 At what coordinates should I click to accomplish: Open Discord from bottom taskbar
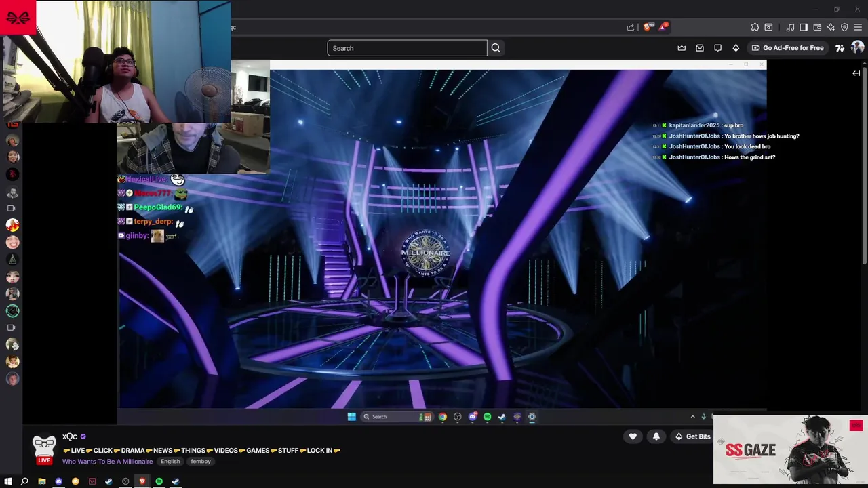click(x=59, y=481)
